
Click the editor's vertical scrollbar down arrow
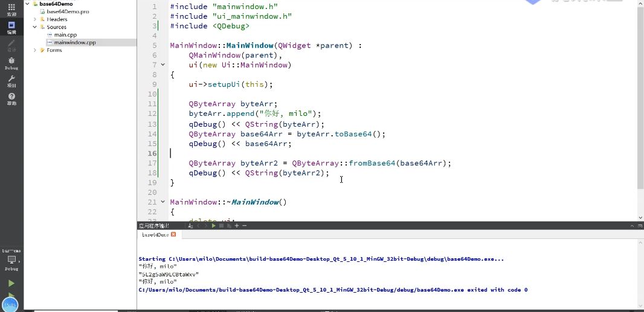coord(641,218)
